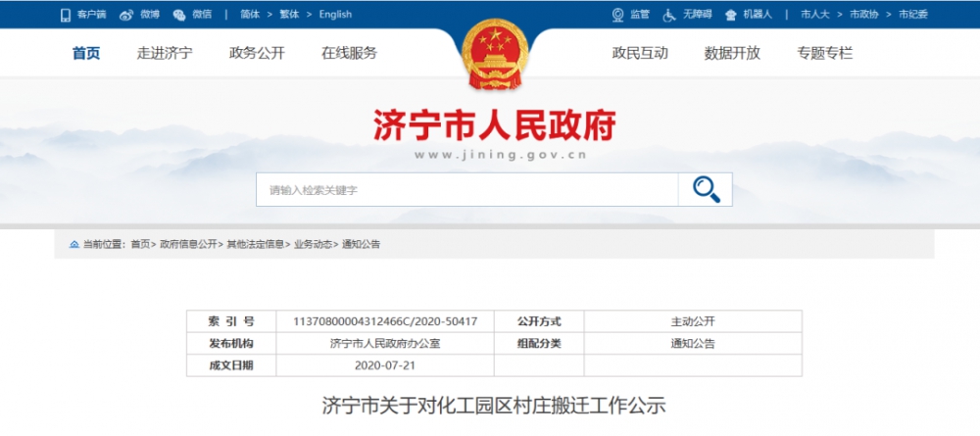Open 在线服务 navigation menu

point(350,54)
